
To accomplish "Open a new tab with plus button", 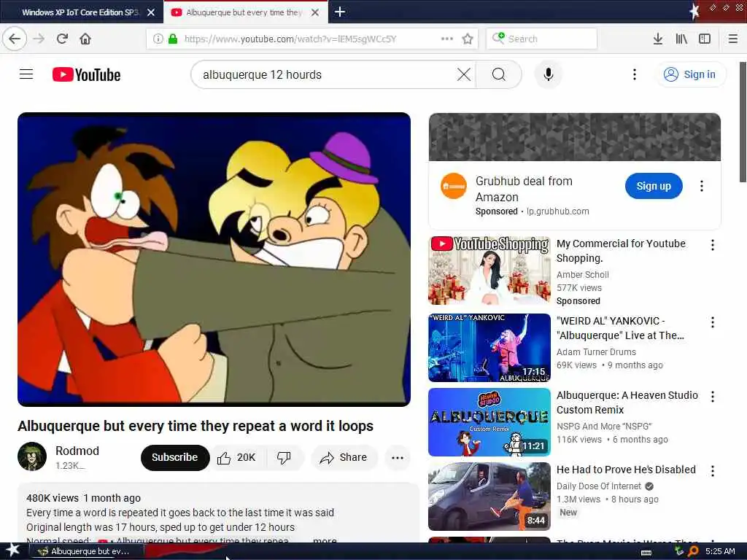I will point(340,12).
